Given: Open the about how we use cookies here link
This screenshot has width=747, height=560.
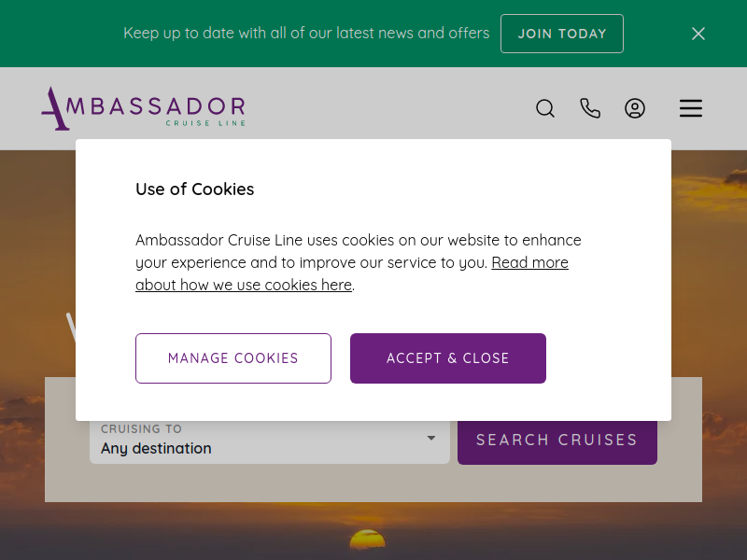Looking at the screenshot, I should 244,285.
